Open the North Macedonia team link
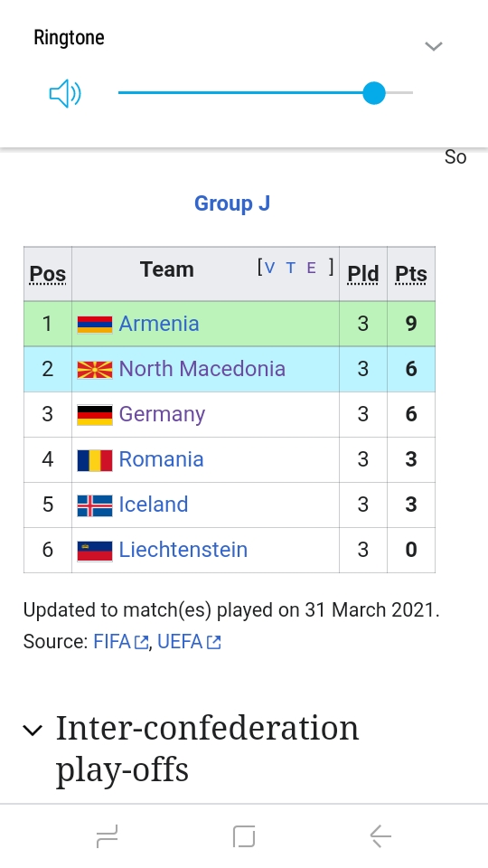488x868 pixels. pos(202,369)
